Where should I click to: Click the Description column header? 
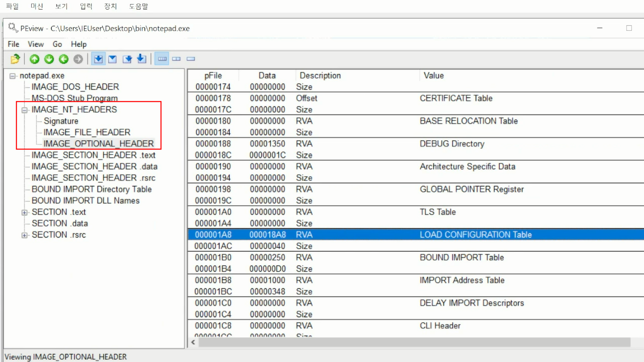pos(358,75)
